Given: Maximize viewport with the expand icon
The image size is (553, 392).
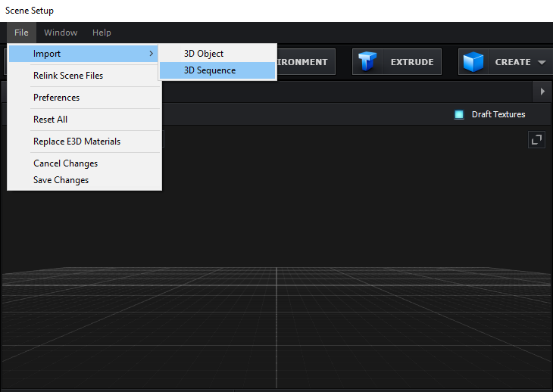Looking at the screenshot, I should (x=536, y=139).
